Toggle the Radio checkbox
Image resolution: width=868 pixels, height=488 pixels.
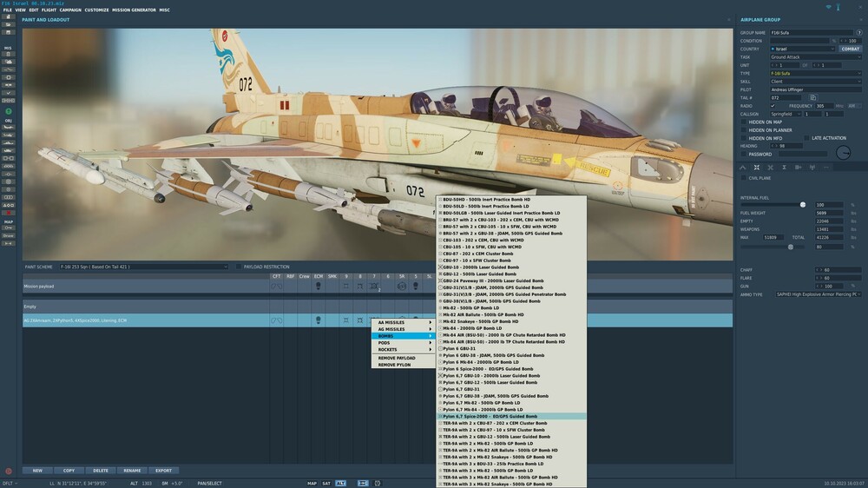[x=773, y=106]
